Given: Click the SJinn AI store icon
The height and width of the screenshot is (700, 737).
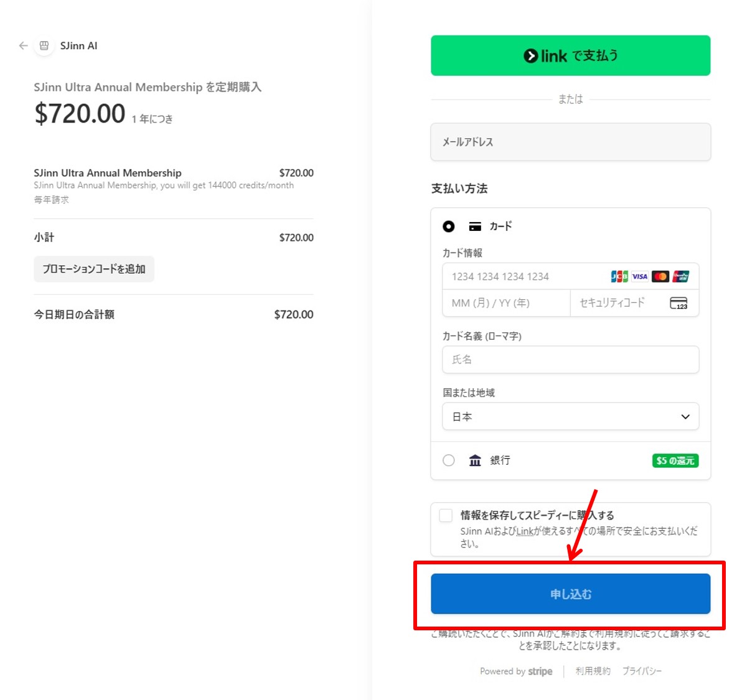Looking at the screenshot, I should pos(44,45).
